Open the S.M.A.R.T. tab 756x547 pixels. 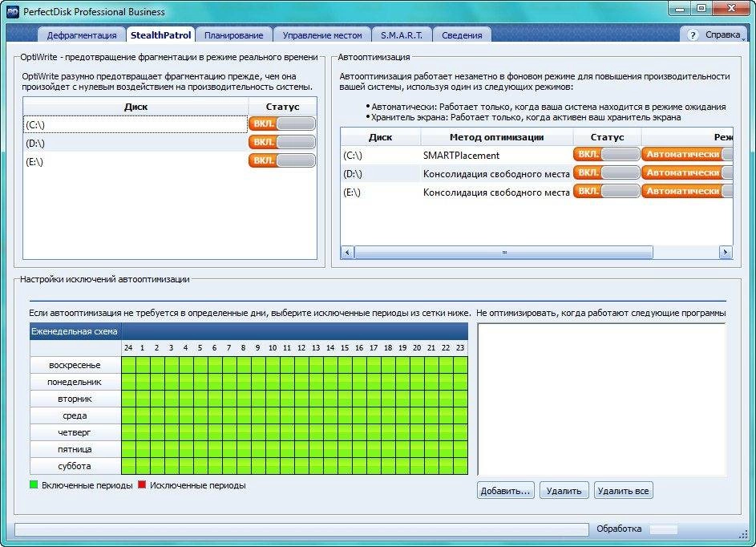pos(401,35)
